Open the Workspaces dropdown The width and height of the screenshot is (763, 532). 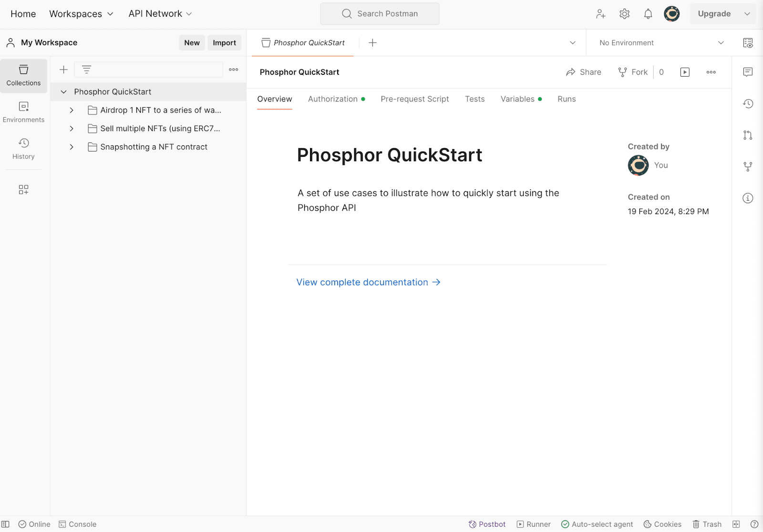(x=81, y=14)
